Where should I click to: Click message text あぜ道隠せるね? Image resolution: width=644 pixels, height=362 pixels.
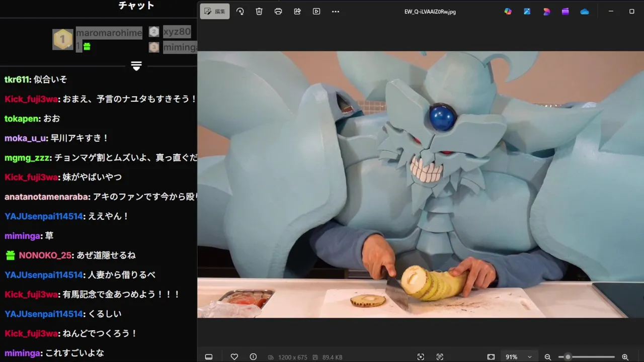point(106,255)
